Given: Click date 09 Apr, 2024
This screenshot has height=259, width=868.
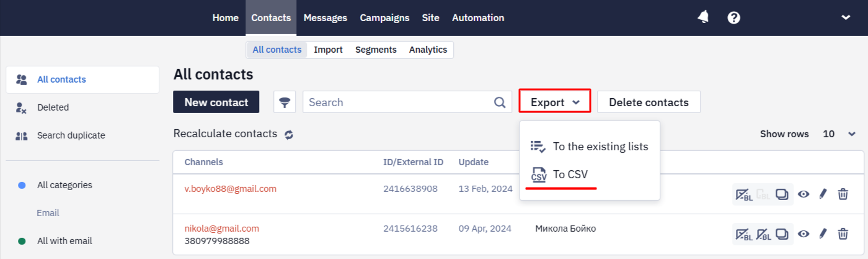Looking at the screenshot, I should 485,228.
